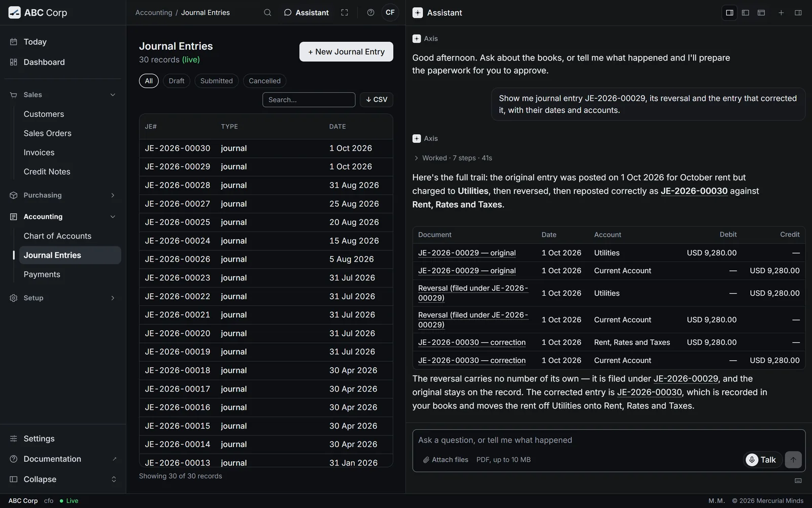Open Customers under Sales
Screen dimensions: 812x508
click(x=70, y=114)
